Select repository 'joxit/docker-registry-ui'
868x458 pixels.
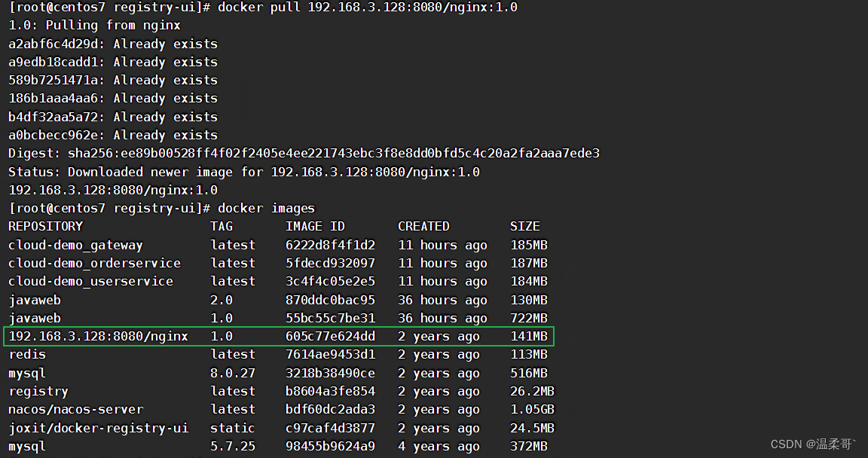click(x=99, y=428)
